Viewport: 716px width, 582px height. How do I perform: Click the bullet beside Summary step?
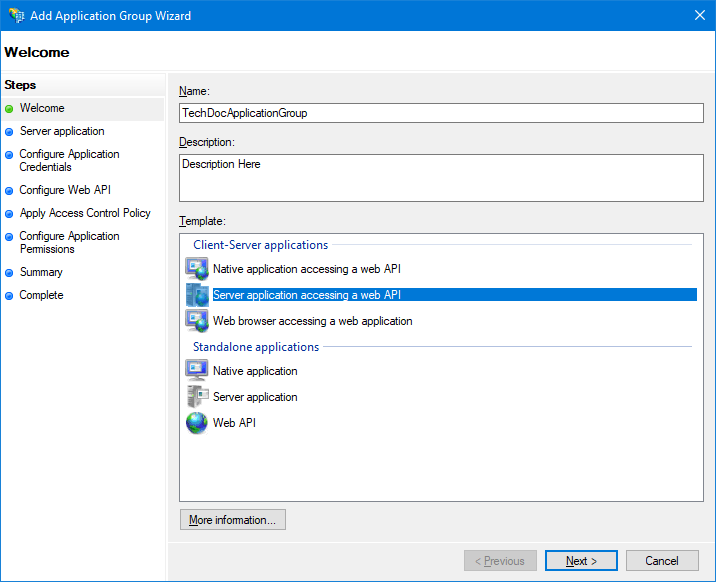click(x=9, y=273)
